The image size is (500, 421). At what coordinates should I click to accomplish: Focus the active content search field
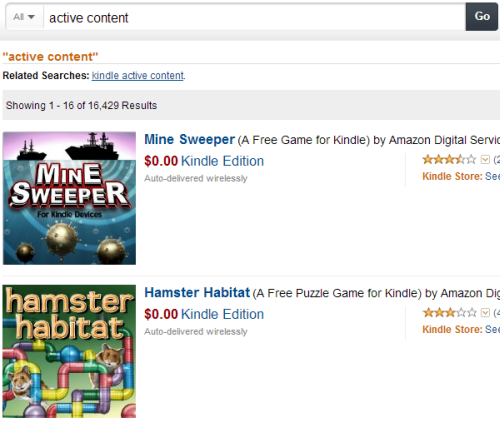click(254, 18)
